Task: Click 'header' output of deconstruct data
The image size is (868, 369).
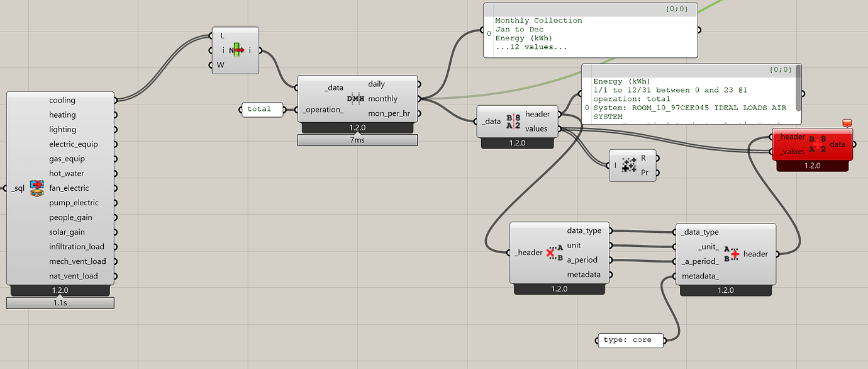Action: pos(538,114)
